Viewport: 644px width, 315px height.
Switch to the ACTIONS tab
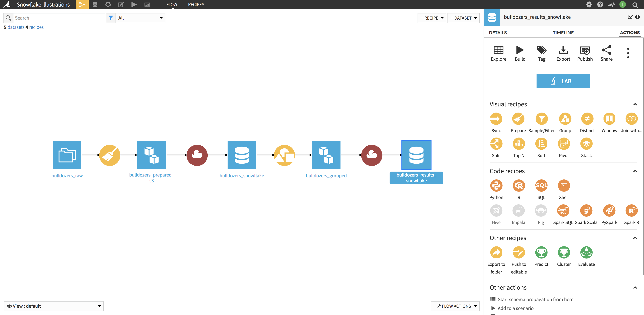[629, 32]
